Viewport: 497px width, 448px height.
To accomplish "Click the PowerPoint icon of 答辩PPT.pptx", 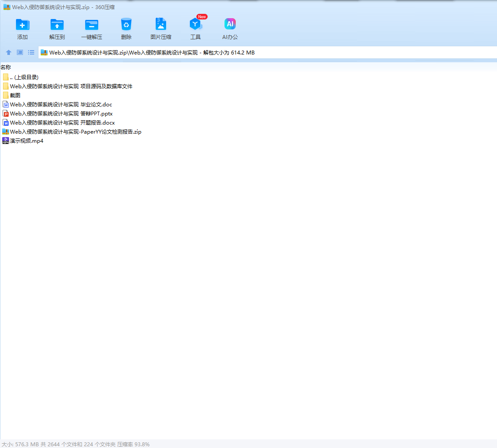I will (x=5, y=113).
